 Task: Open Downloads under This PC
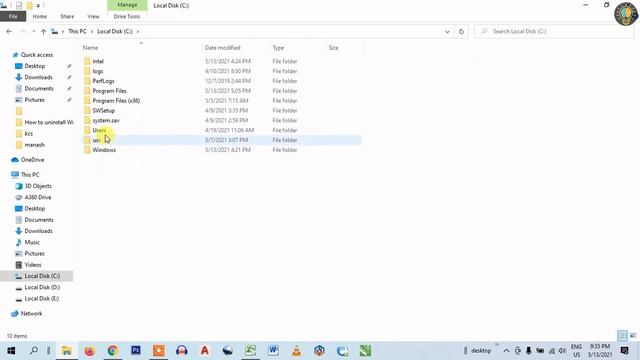(38, 231)
